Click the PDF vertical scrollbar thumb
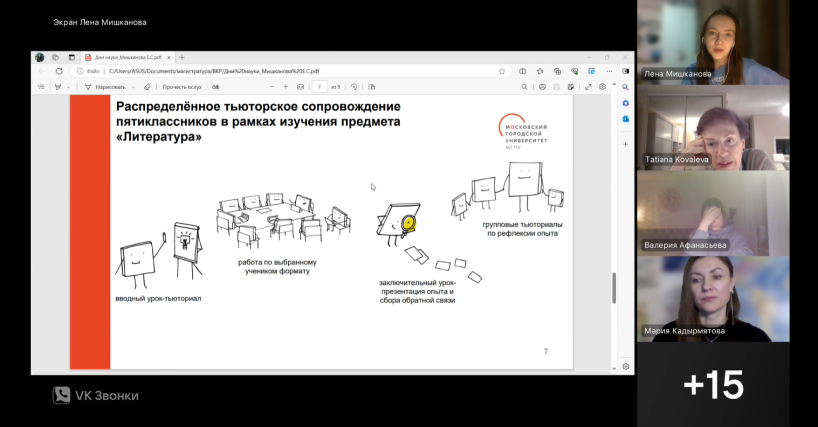This screenshot has height=427, width=818. [x=613, y=288]
